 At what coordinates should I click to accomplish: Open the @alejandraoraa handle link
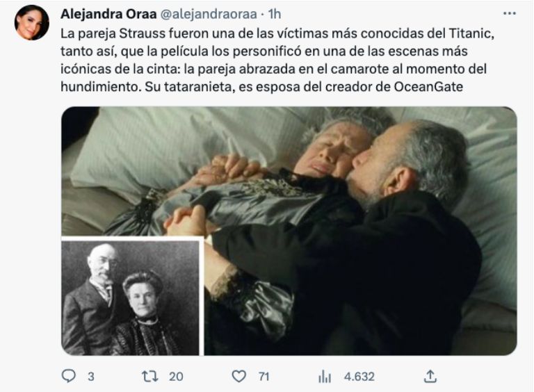(209, 14)
